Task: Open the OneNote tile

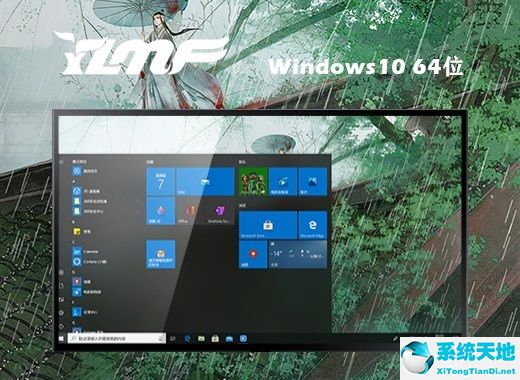Action: click(220, 211)
